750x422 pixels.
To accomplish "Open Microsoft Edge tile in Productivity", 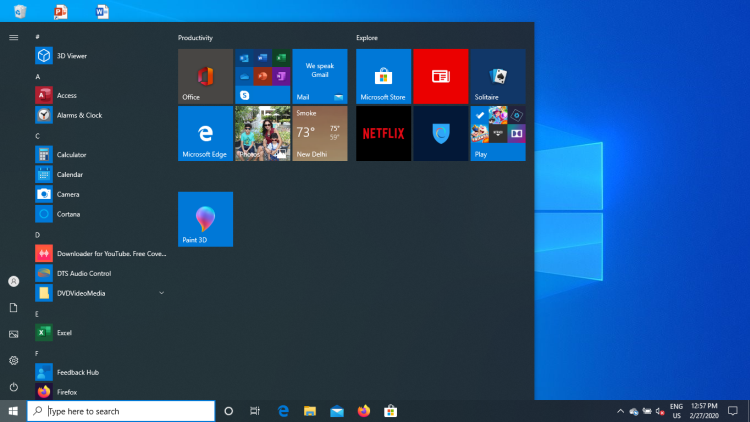I will click(x=205, y=133).
